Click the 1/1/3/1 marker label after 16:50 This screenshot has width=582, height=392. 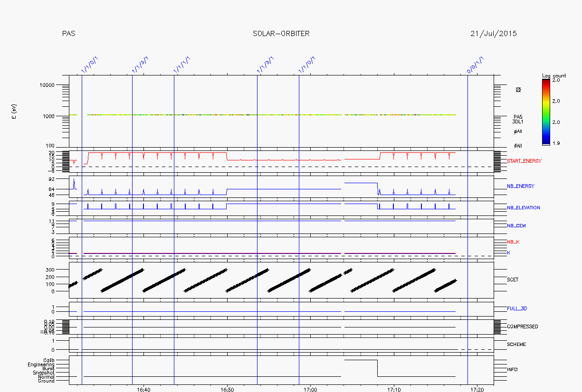point(266,65)
